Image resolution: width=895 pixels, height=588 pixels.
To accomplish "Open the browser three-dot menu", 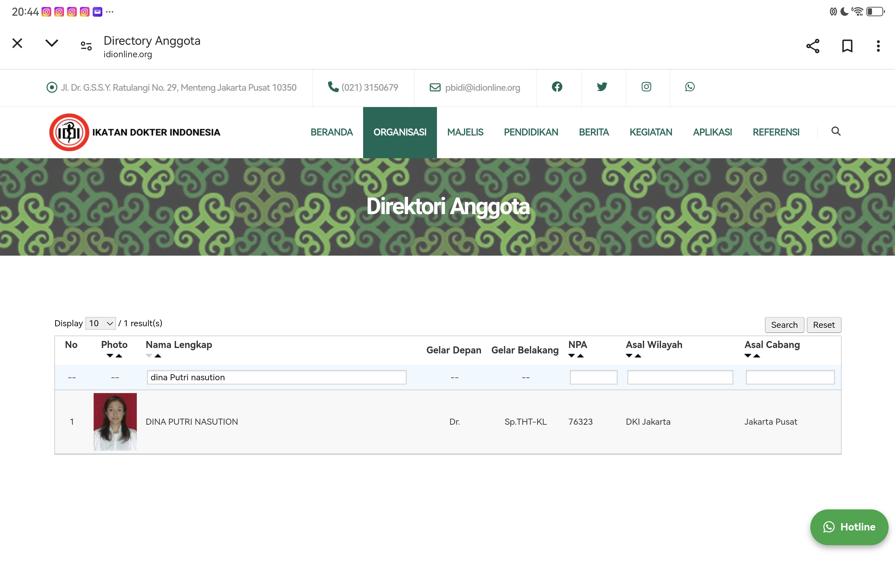I will click(878, 46).
